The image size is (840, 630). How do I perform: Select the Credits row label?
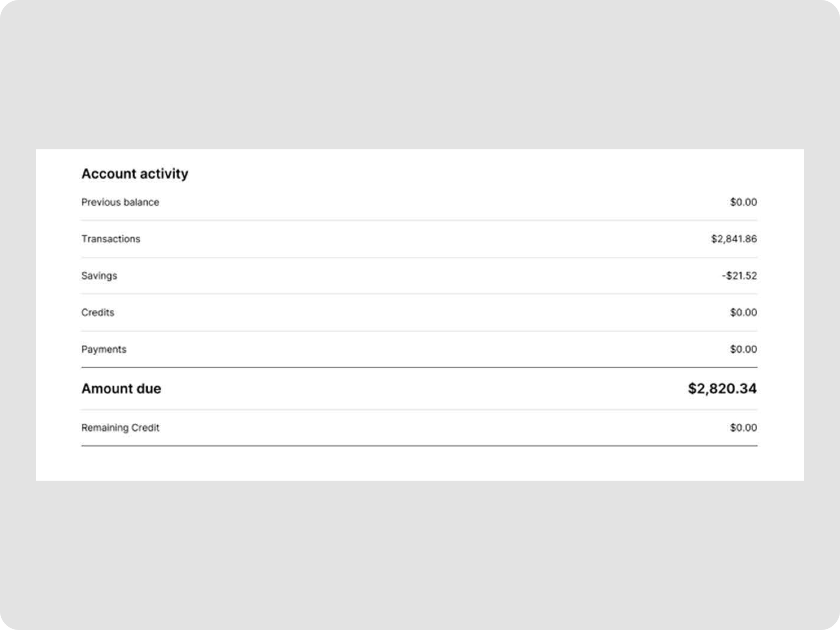98,313
